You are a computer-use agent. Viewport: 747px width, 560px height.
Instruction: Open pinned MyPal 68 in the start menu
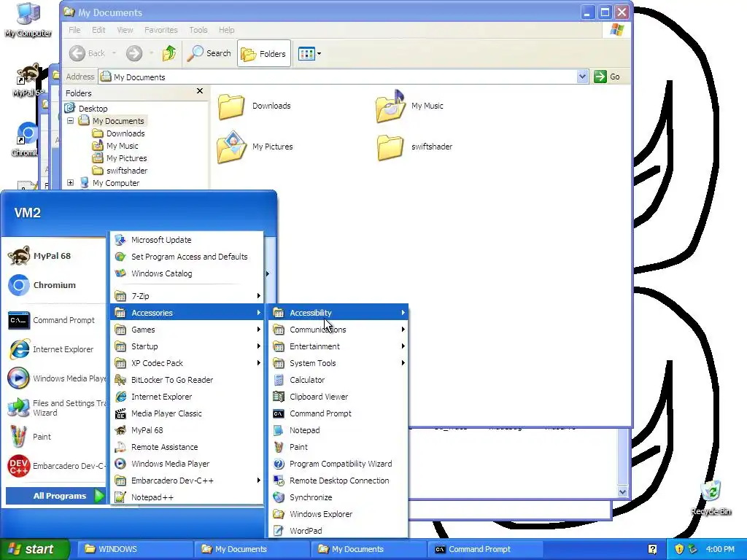coord(55,256)
